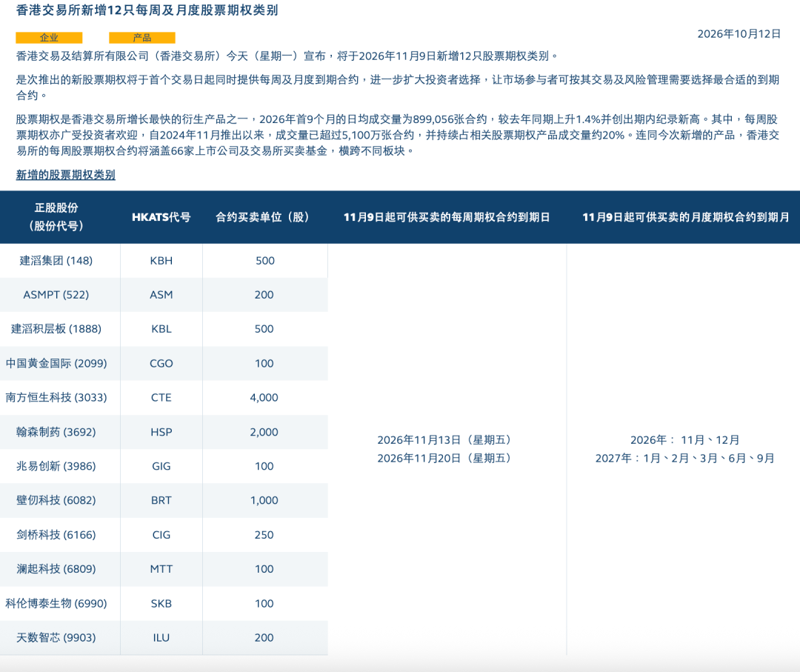
Task: Click the 250 contract size value
Action: [x=264, y=535]
